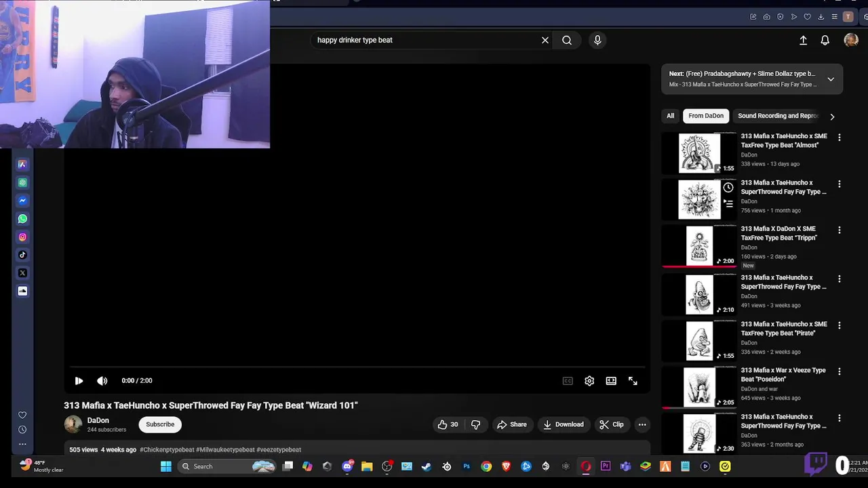Add hovered video to queue

pyautogui.click(x=728, y=203)
